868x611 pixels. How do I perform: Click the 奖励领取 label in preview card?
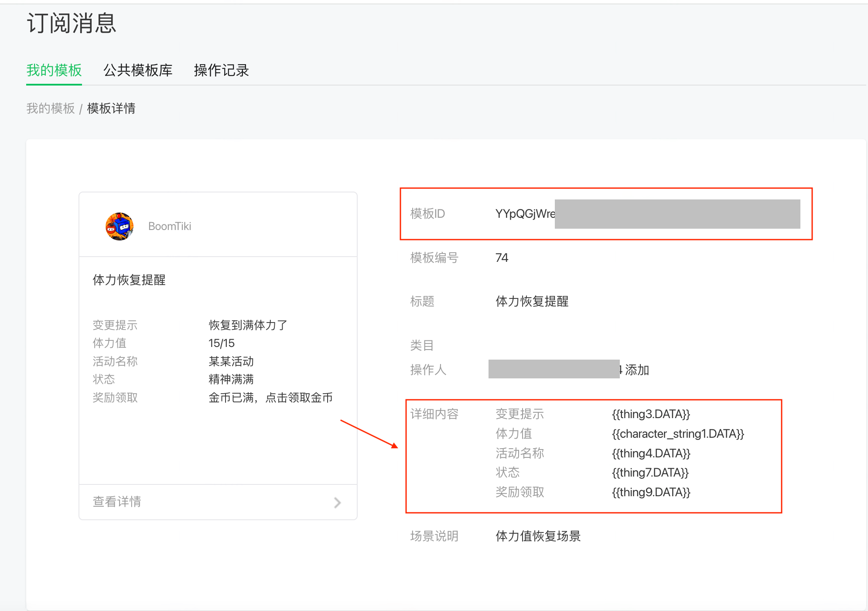115,398
